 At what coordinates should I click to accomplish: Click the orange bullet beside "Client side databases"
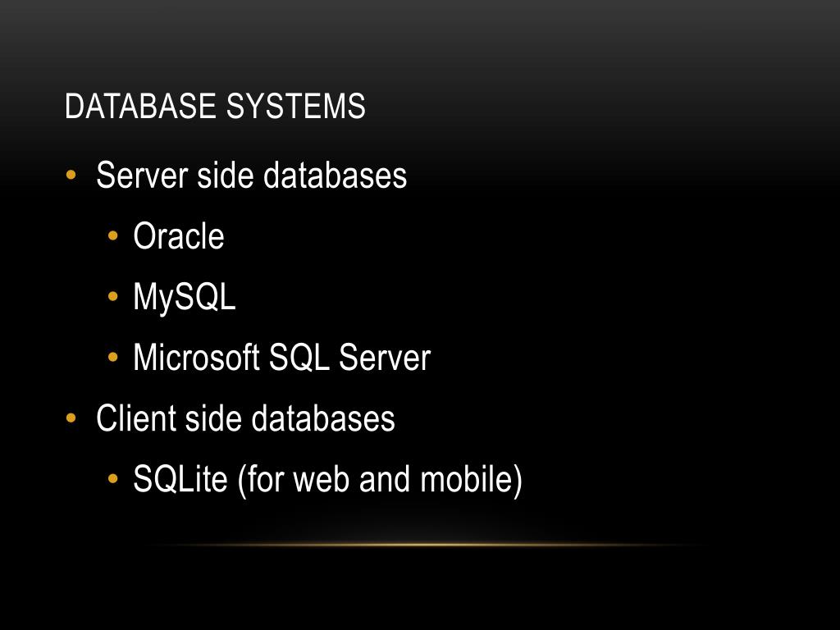71,418
